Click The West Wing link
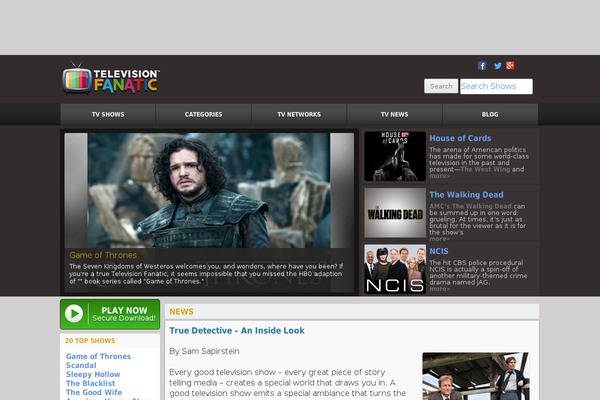The width and height of the screenshot is (600, 400). 485,169
